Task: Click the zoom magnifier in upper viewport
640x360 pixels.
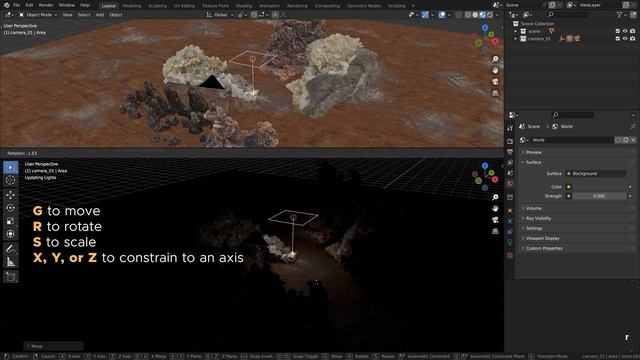Action: [495, 59]
